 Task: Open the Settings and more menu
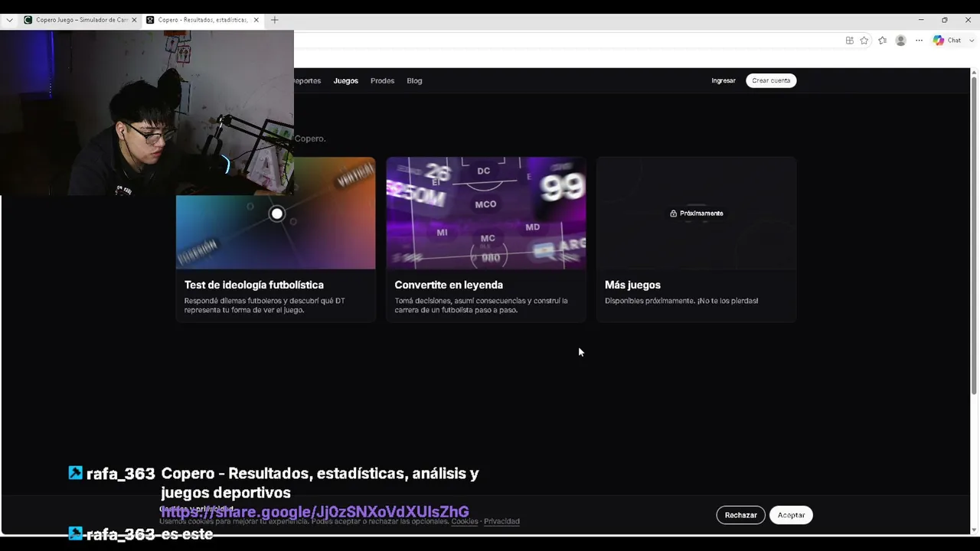919,41
